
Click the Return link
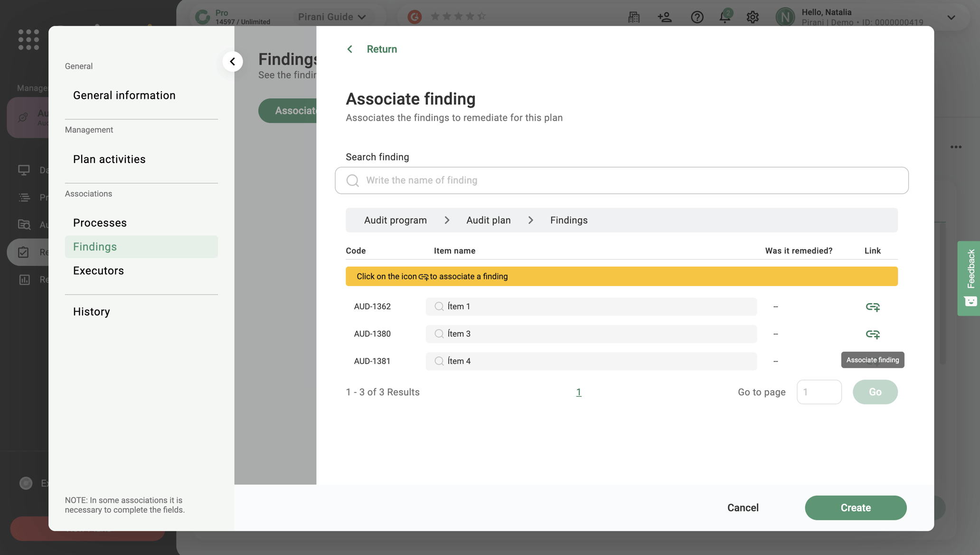pyautogui.click(x=381, y=49)
